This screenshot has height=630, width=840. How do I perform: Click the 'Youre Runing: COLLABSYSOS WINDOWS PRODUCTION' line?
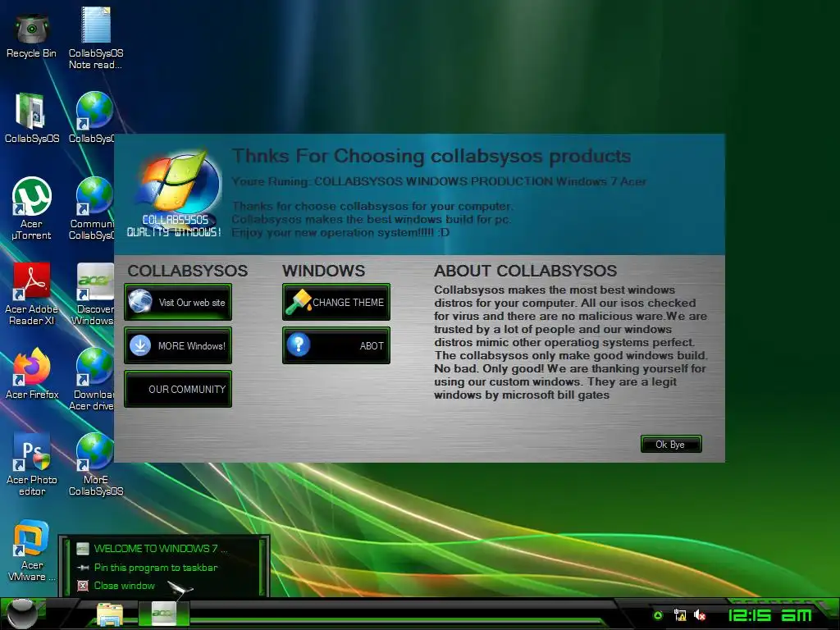point(439,181)
